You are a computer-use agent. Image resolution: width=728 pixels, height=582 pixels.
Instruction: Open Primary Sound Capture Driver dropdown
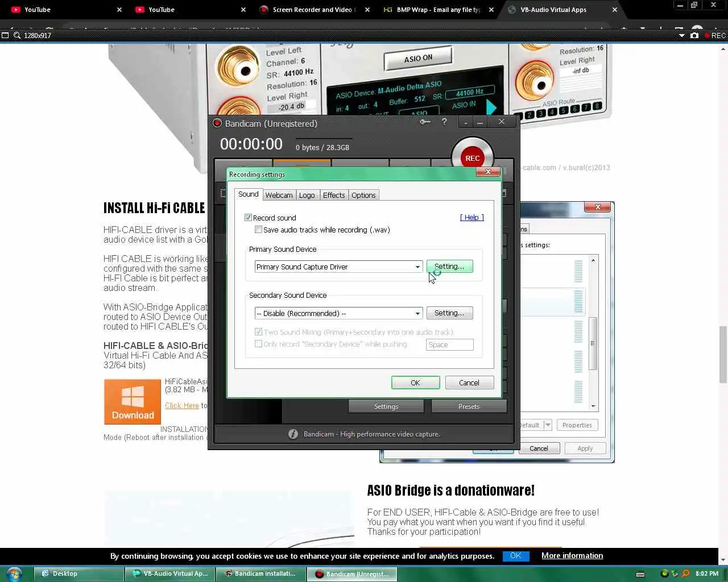(338, 267)
